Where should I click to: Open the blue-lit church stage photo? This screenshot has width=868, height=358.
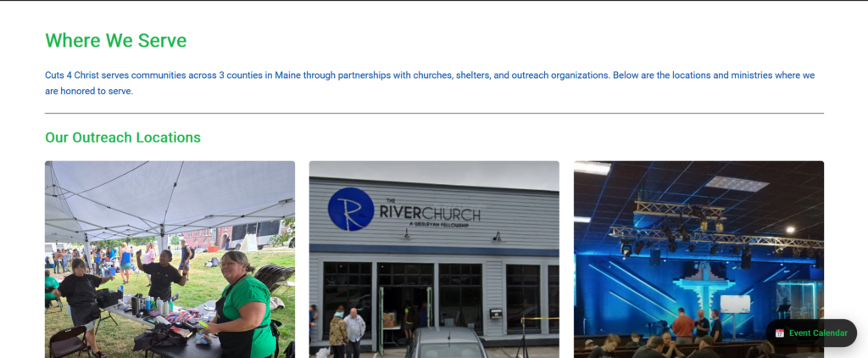[698, 260]
